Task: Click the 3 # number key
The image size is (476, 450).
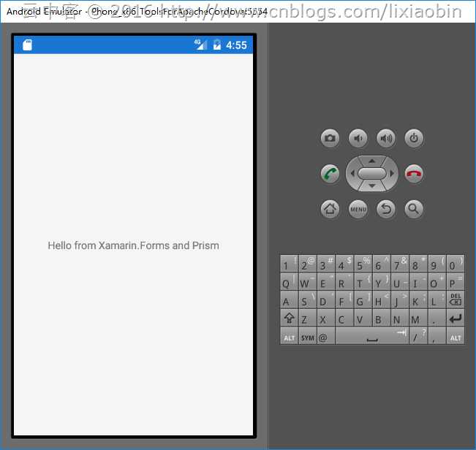Action: 325,264
